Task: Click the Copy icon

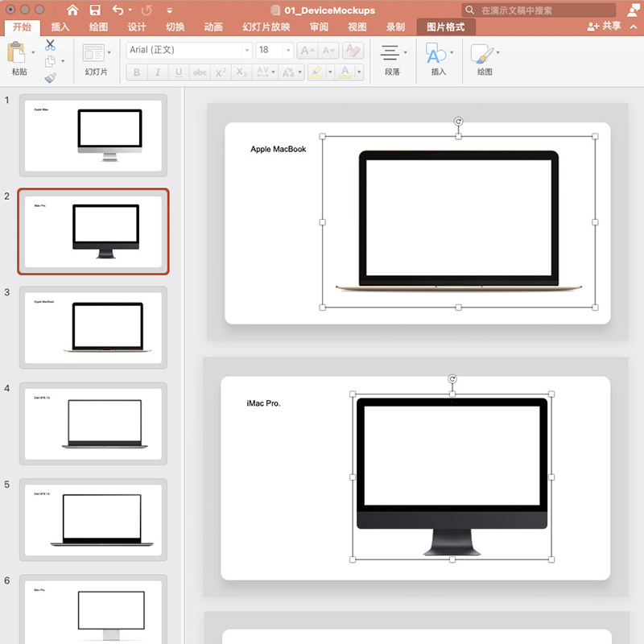Action: (x=50, y=61)
